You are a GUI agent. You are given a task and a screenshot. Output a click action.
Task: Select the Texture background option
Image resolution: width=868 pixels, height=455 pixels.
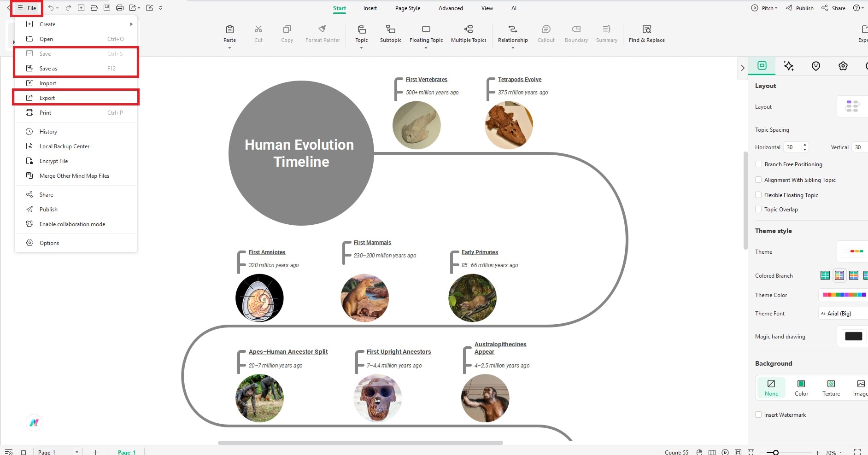pyautogui.click(x=831, y=388)
